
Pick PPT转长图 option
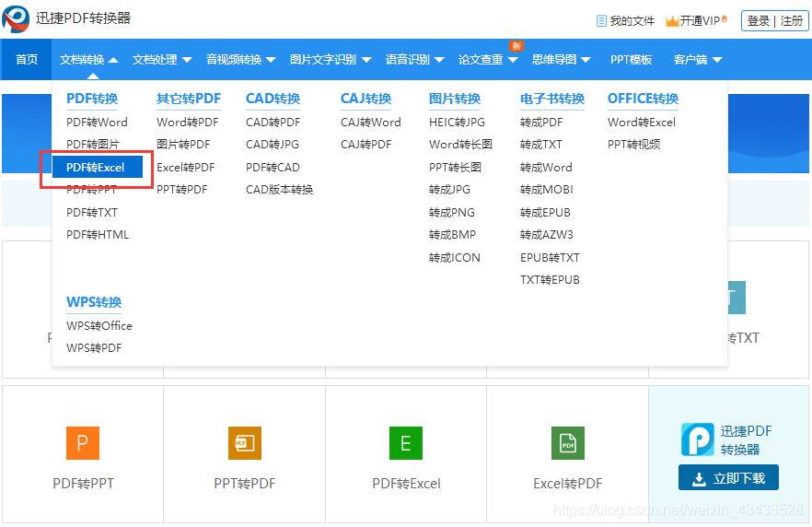pyautogui.click(x=455, y=168)
